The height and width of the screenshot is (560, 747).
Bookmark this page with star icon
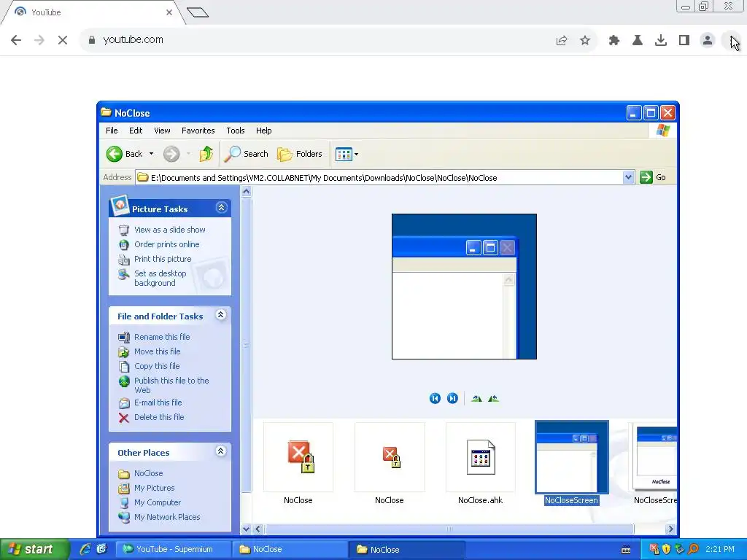click(x=585, y=41)
